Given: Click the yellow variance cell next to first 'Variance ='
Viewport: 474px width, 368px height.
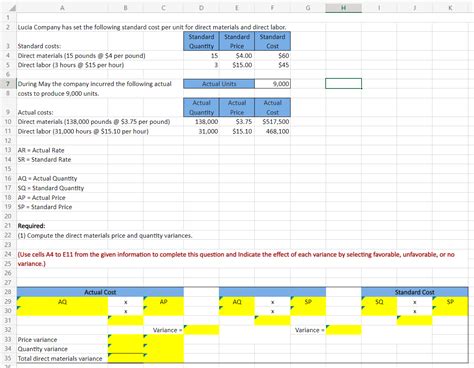Looking at the screenshot, I should point(201,330).
